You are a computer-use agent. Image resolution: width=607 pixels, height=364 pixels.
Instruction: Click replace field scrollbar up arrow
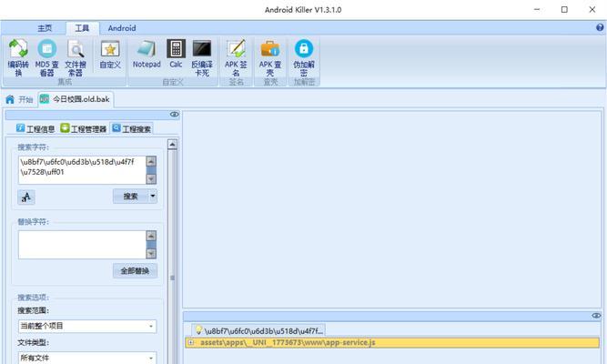[x=151, y=236]
